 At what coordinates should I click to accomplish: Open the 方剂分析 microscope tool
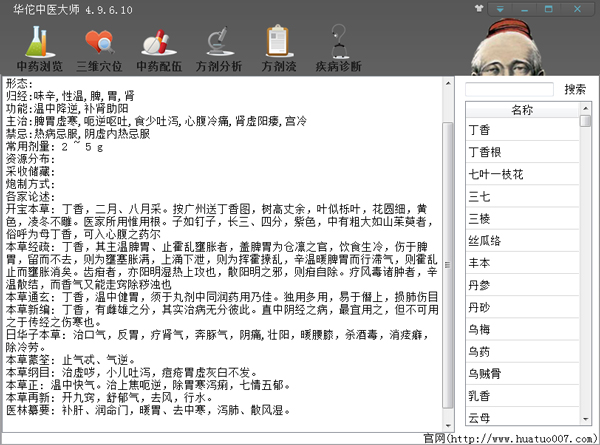(216, 49)
